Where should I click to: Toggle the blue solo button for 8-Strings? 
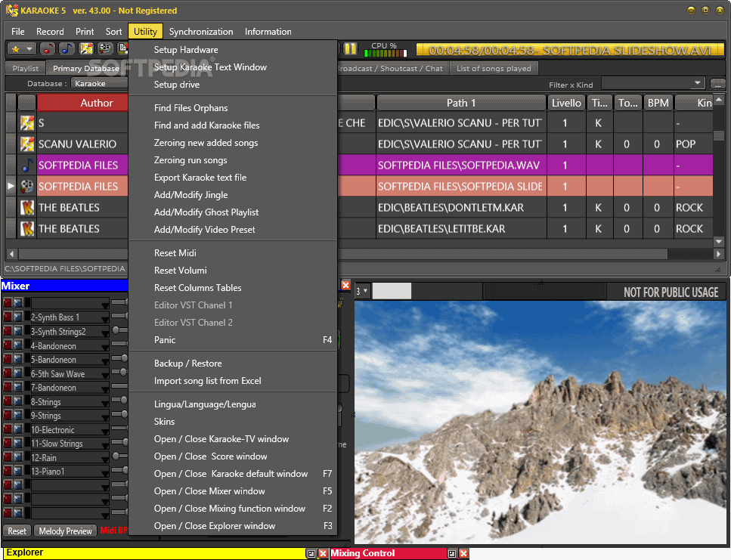click(17, 401)
